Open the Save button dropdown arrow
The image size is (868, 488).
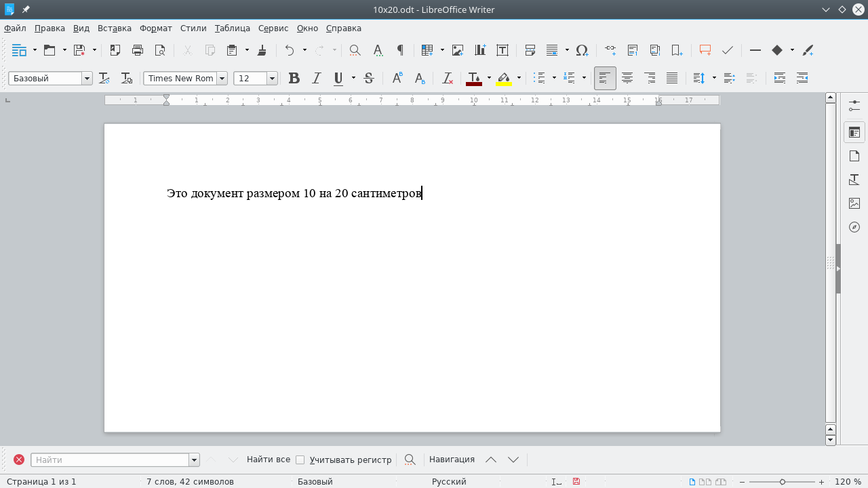coord(94,50)
